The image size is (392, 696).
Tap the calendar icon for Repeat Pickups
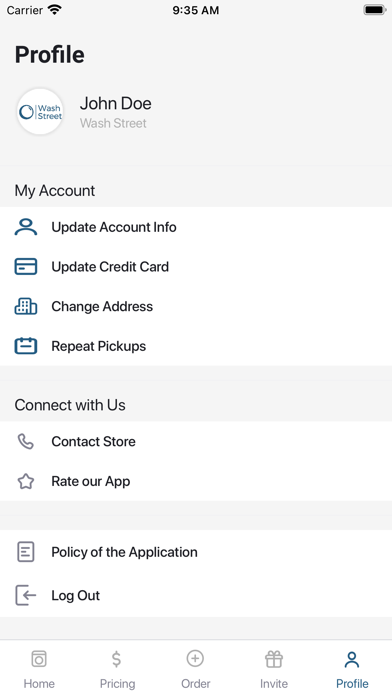(x=26, y=346)
